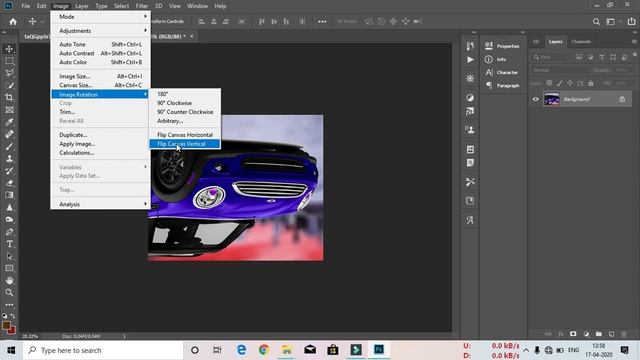640x360 pixels.
Task: Click the Windows search box
Action: [103, 350]
